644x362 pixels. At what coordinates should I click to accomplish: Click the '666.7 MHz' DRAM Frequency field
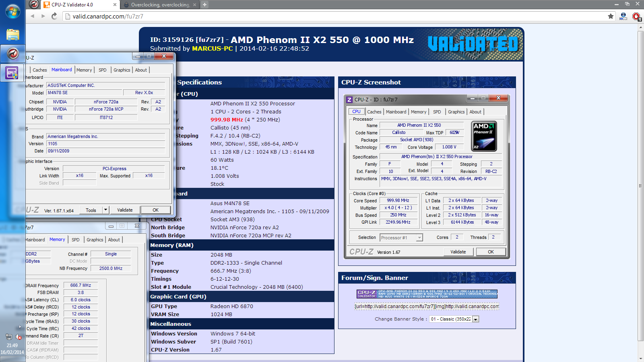80,285
